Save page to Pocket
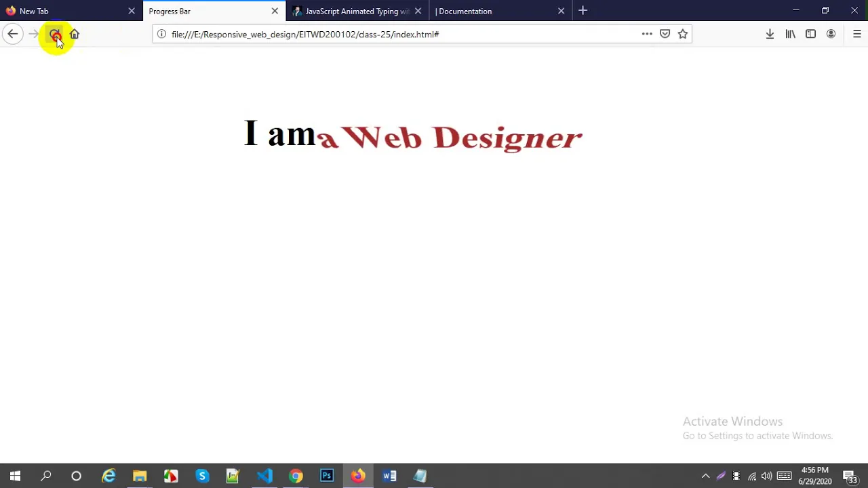The width and height of the screenshot is (868, 488). (x=665, y=34)
